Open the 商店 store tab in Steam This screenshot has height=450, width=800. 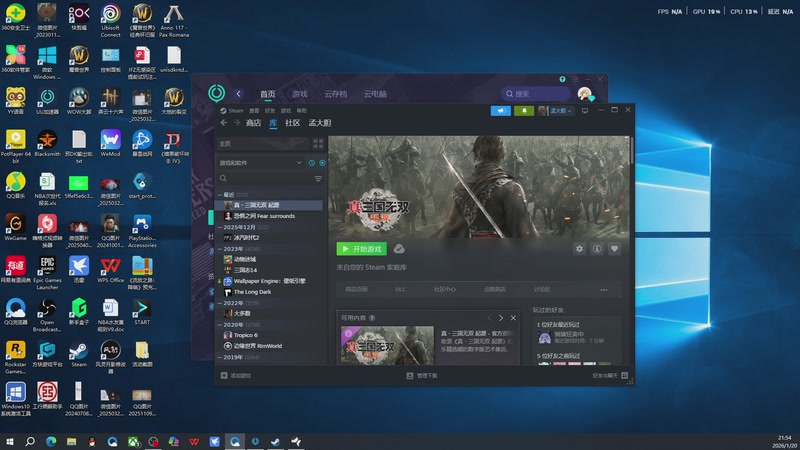[x=254, y=123]
